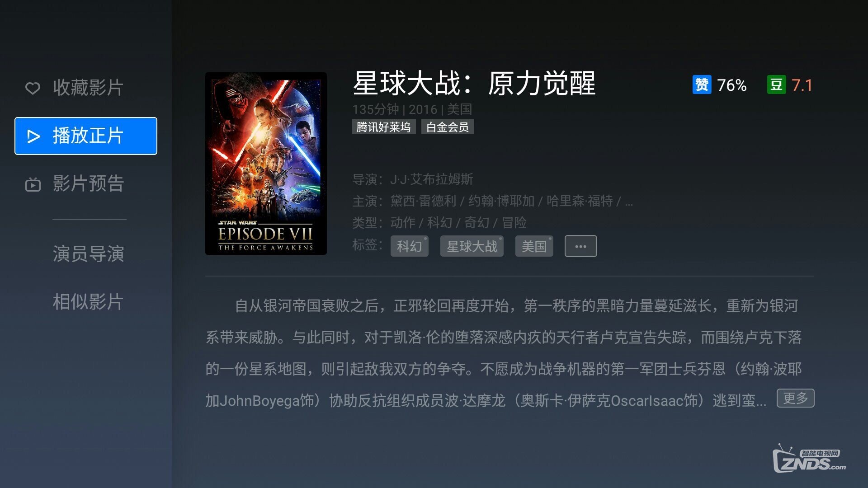
Task: Click the blue 赞 rating icon
Action: 702,85
